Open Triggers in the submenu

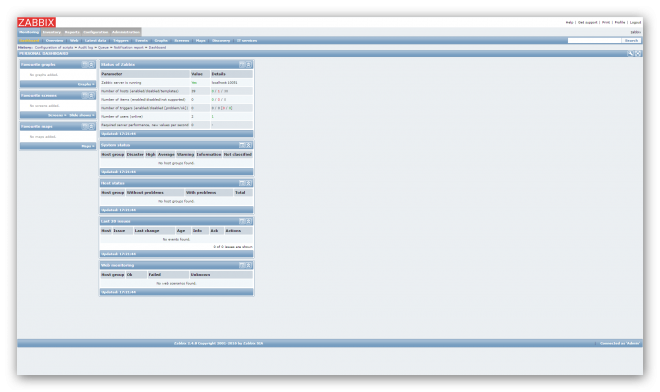pos(121,40)
